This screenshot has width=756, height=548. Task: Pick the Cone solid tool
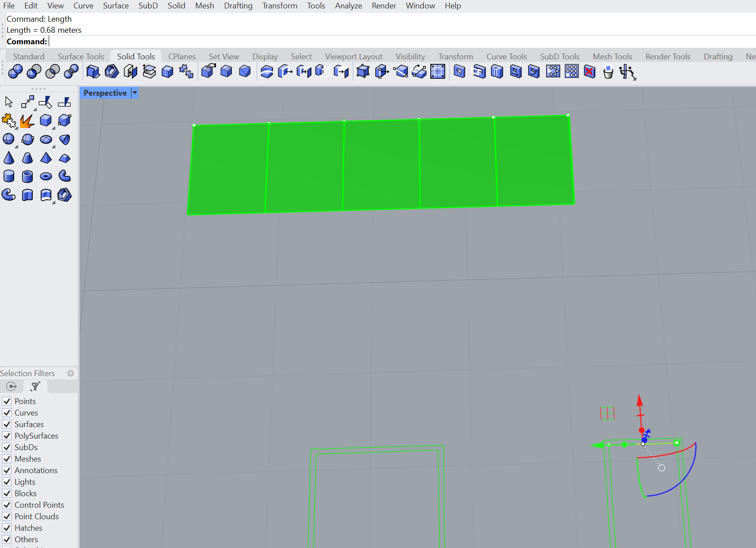[x=8, y=158]
